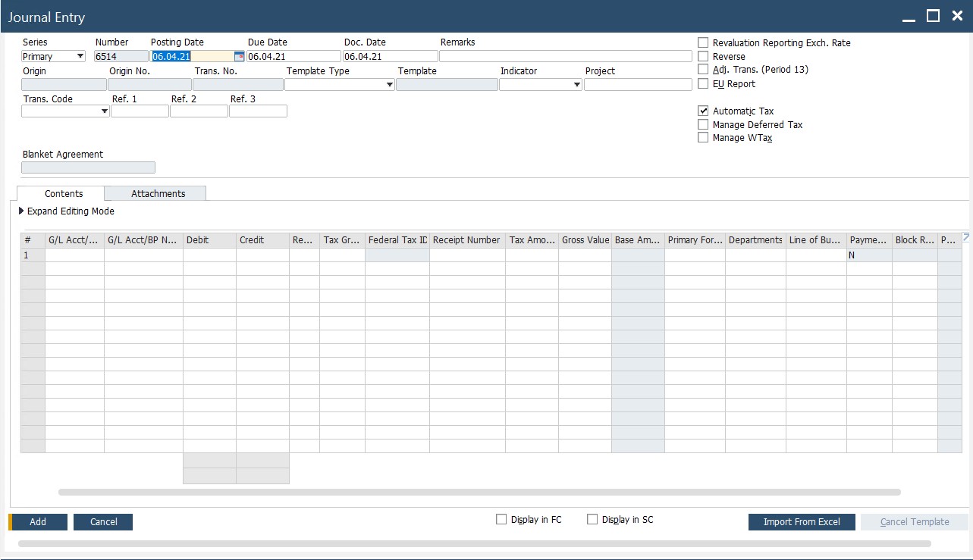Open the Series dropdown showing Primary
Screen dimensions: 973x560
click(80, 55)
